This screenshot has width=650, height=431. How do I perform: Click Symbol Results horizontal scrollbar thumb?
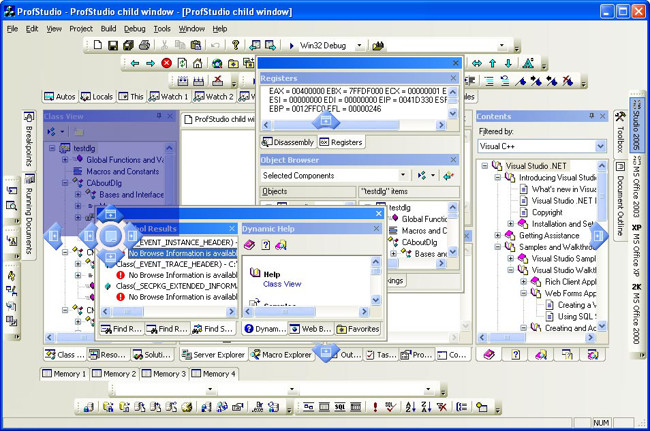tap(128, 312)
